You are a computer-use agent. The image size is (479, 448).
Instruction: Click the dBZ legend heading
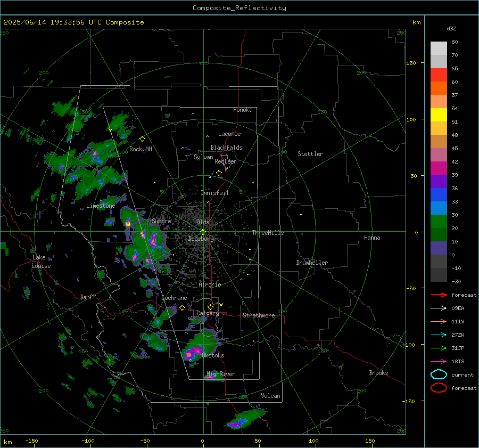451,29
